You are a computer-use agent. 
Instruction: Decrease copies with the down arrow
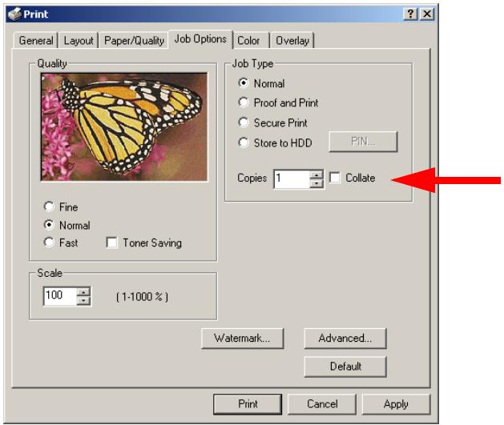pos(317,183)
